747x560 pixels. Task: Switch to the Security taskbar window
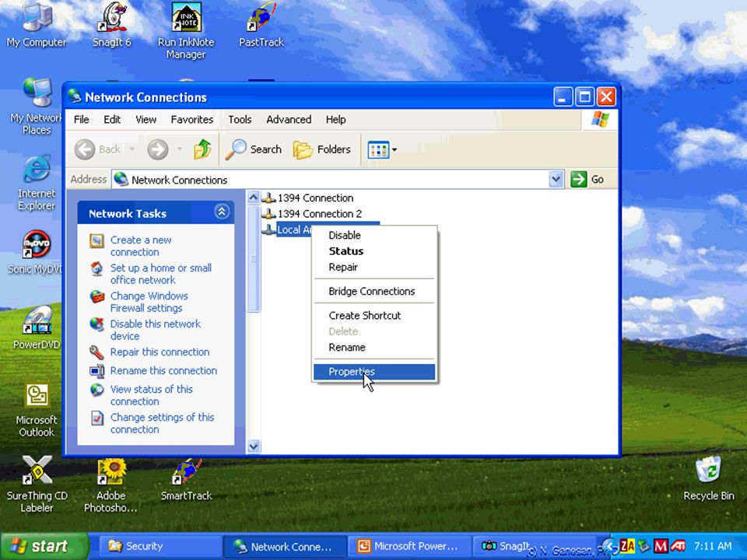click(x=160, y=546)
